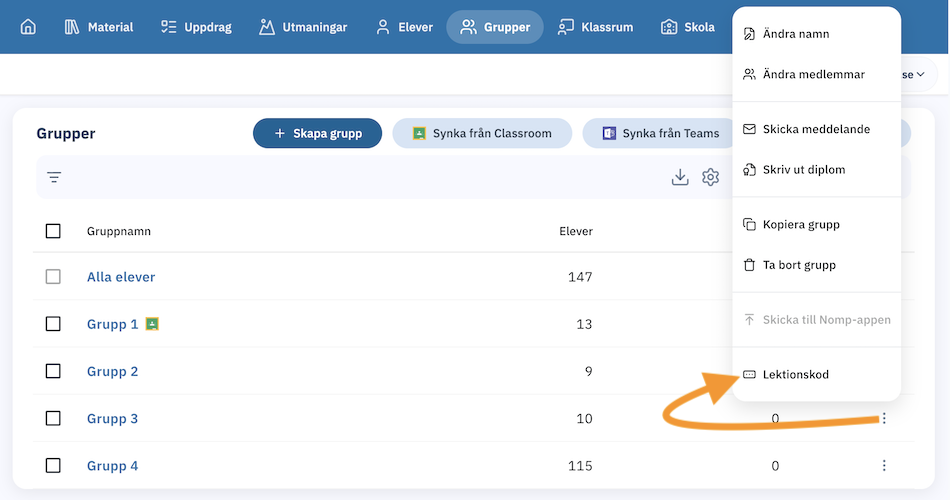Choose Skriv ut diplom in the menu
This screenshot has height=500, width=950.
tap(816, 170)
